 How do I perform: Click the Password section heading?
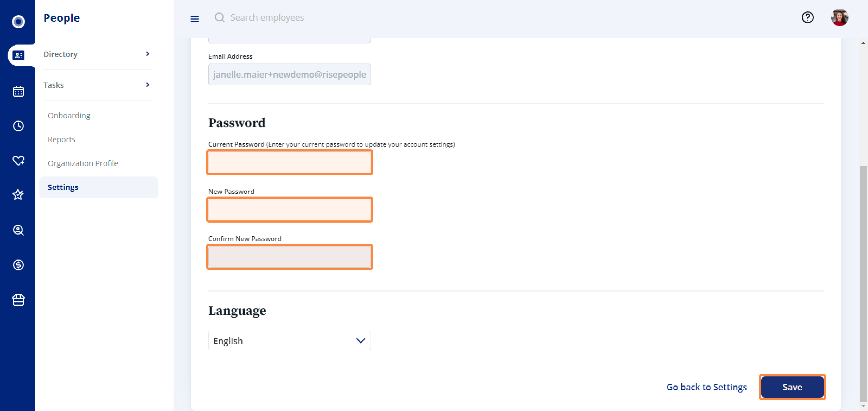click(237, 123)
